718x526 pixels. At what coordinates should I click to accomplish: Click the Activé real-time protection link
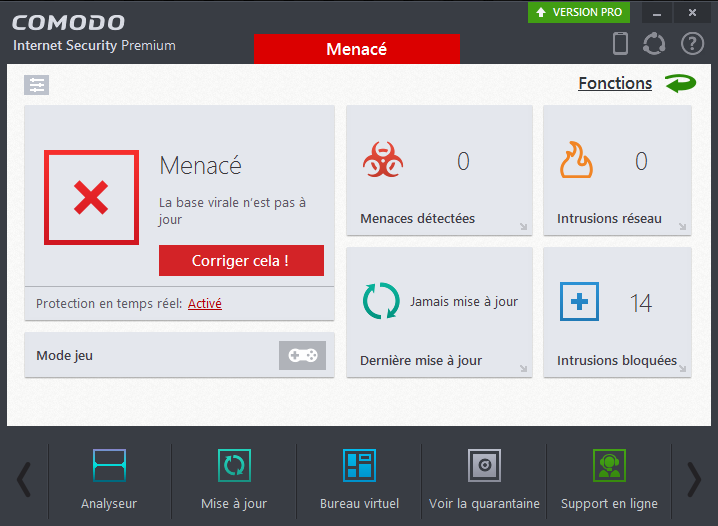(x=205, y=304)
